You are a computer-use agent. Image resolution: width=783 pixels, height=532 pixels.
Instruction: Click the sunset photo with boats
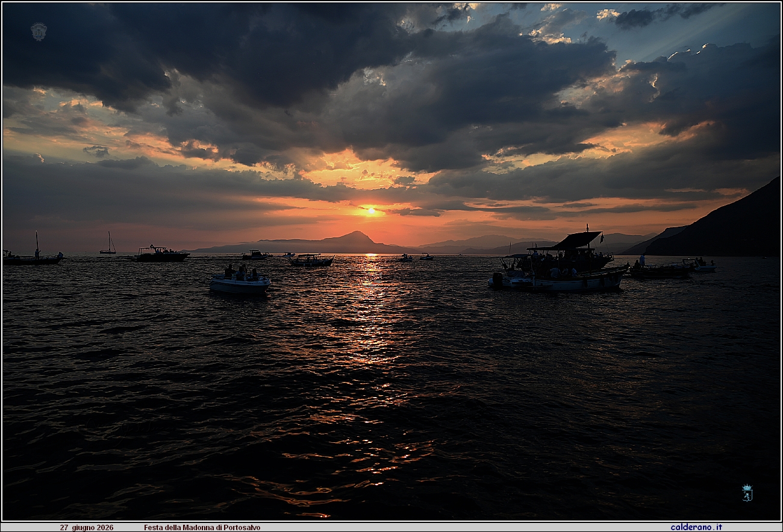tap(391, 261)
